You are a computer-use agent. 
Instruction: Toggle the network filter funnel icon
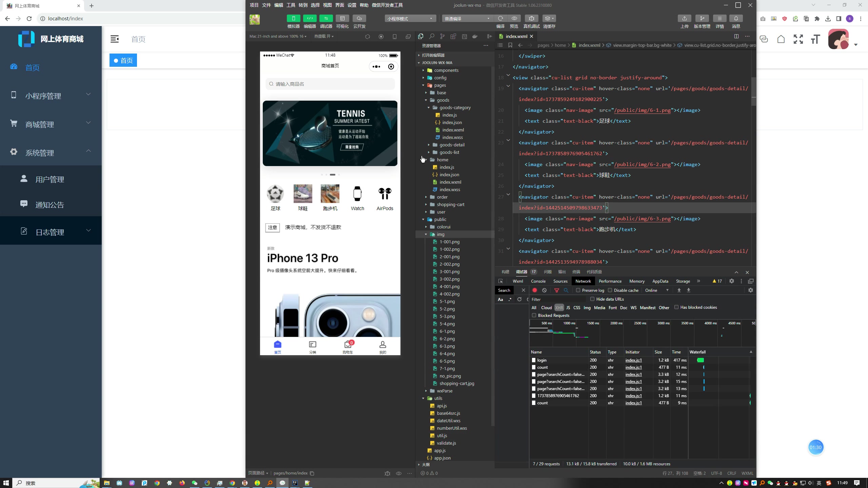(x=556, y=290)
